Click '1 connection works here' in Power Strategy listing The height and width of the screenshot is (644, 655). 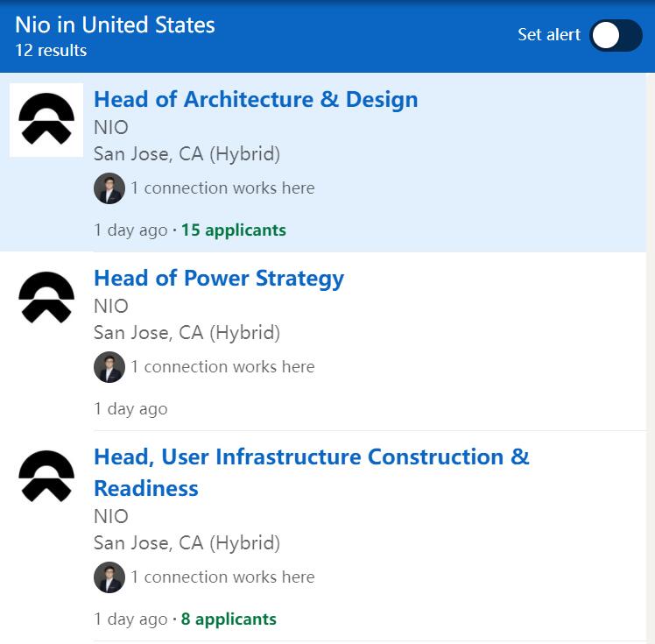pos(222,367)
